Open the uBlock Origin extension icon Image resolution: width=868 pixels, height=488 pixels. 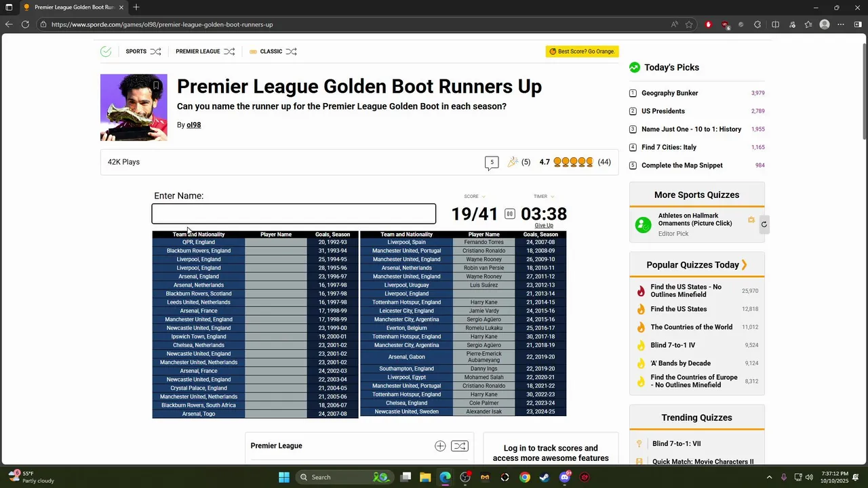[x=725, y=24]
